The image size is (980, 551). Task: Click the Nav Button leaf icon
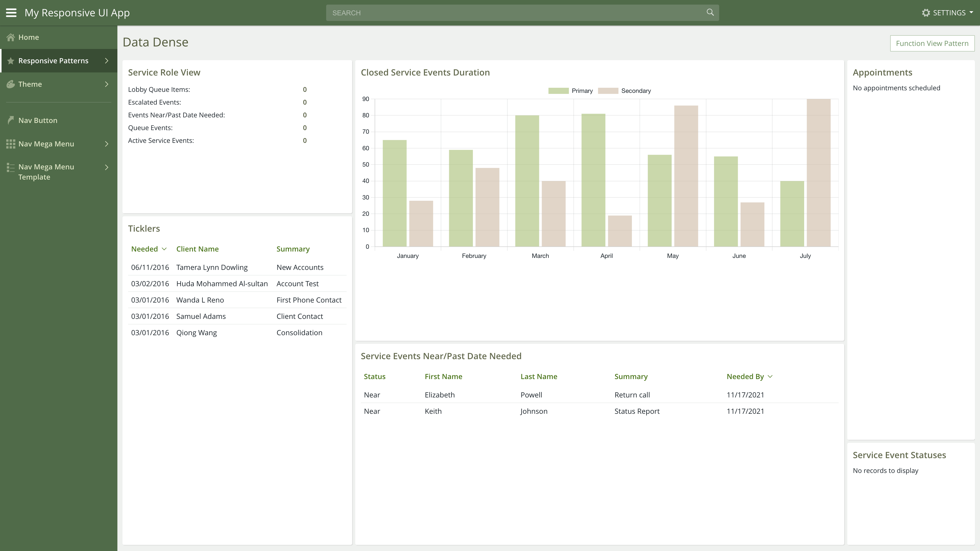click(11, 120)
